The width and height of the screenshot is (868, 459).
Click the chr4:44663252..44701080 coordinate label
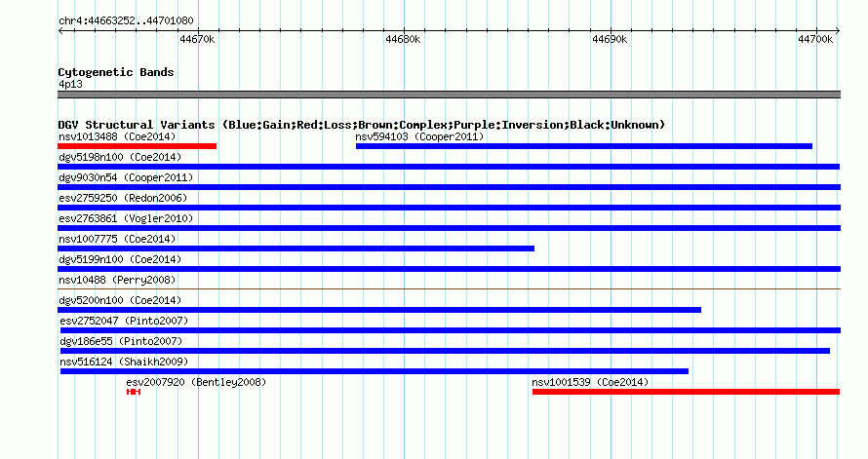pyautogui.click(x=126, y=20)
